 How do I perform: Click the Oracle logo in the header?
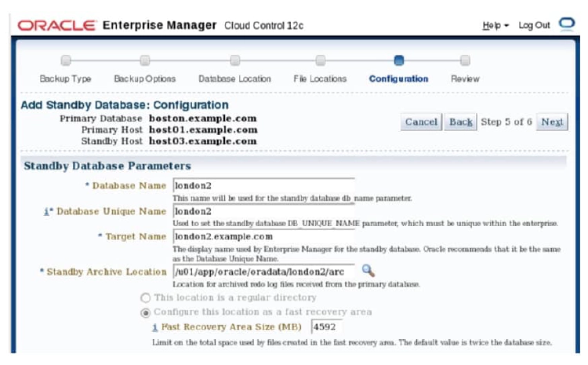pos(57,26)
